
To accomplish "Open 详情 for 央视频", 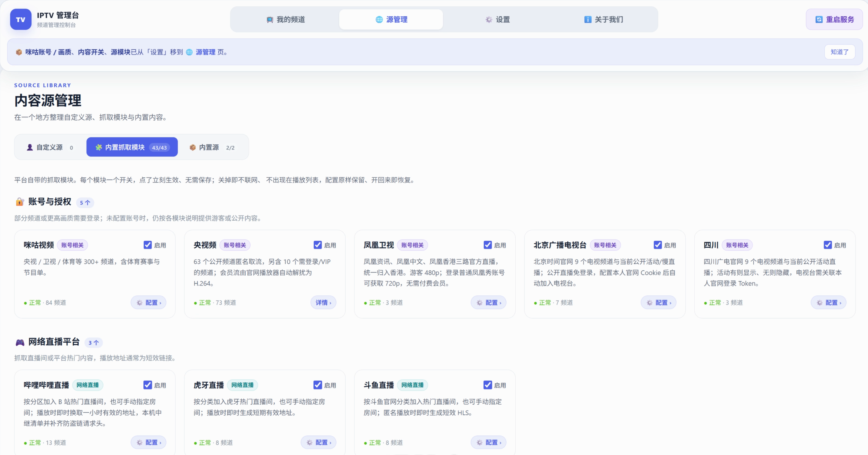I will 323,302.
